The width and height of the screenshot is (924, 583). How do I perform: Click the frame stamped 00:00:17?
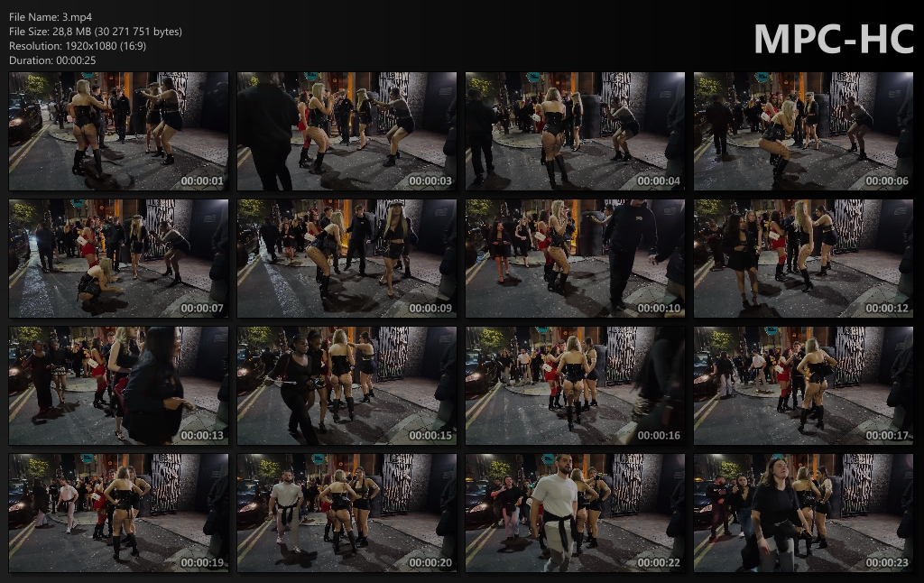tap(803, 385)
